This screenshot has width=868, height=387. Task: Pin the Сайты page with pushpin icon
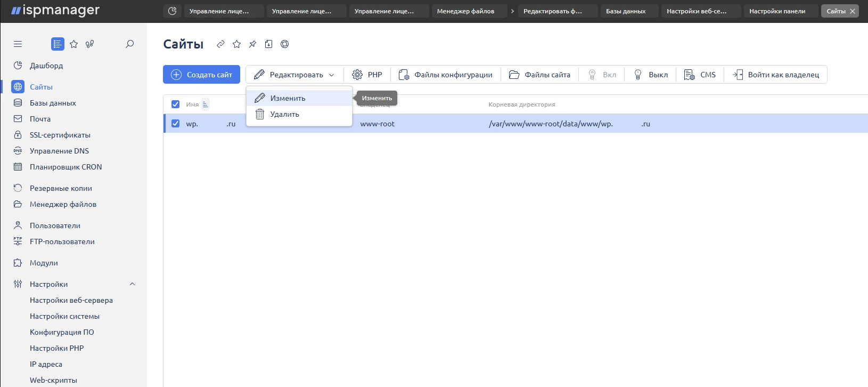point(252,44)
